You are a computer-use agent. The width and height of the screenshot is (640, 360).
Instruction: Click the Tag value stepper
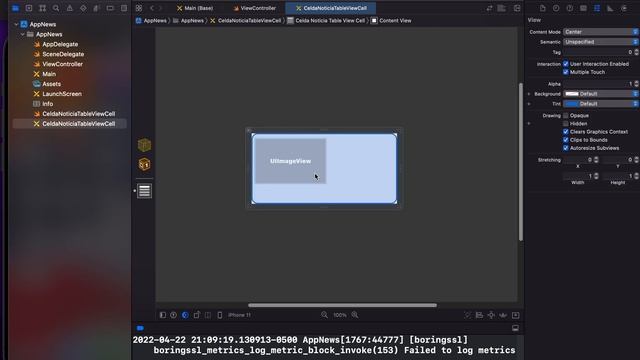(x=637, y=52)
